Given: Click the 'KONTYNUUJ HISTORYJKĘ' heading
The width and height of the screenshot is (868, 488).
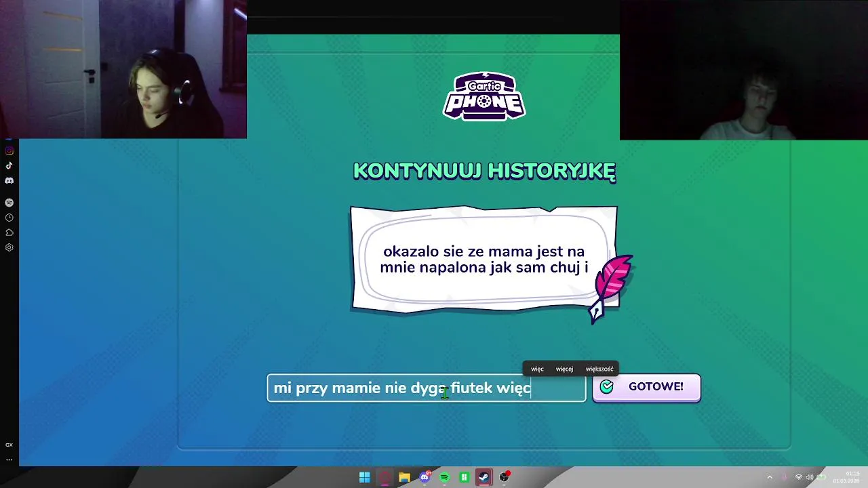Looking at the screenshot, I should [x=484, y=171].
